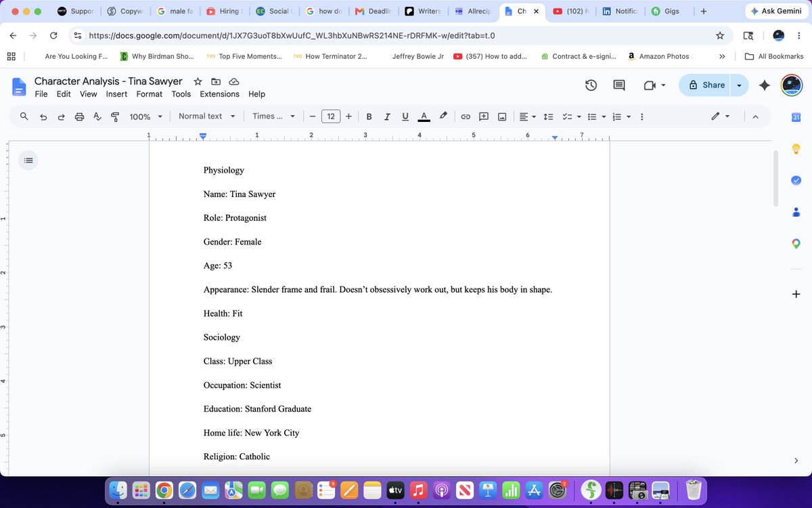Move document to a folder

[216, 81]
